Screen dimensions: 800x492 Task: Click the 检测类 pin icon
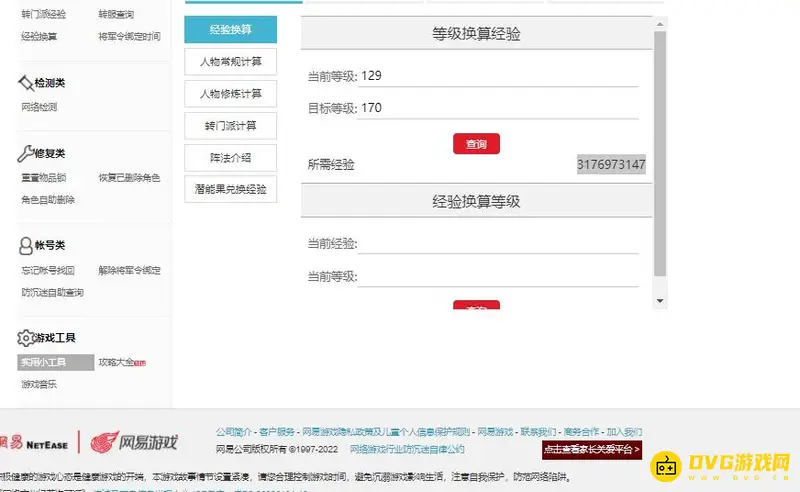[26, 83]
